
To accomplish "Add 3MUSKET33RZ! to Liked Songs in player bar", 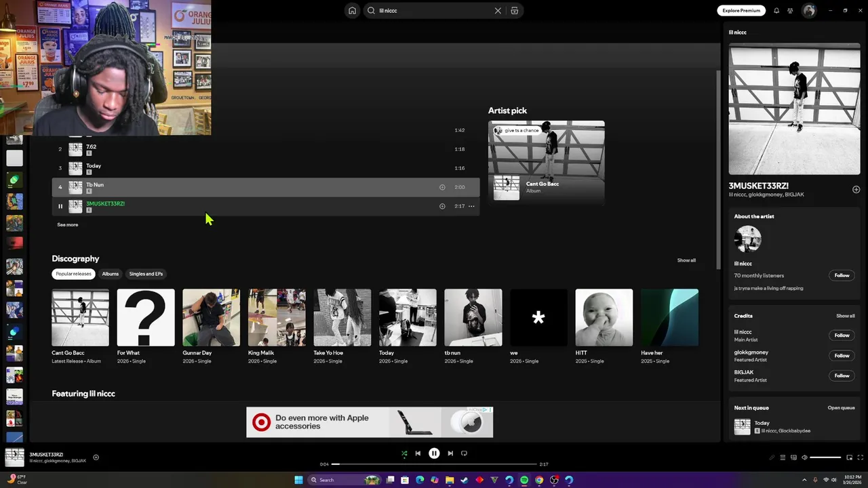I will tap(96, 457).
